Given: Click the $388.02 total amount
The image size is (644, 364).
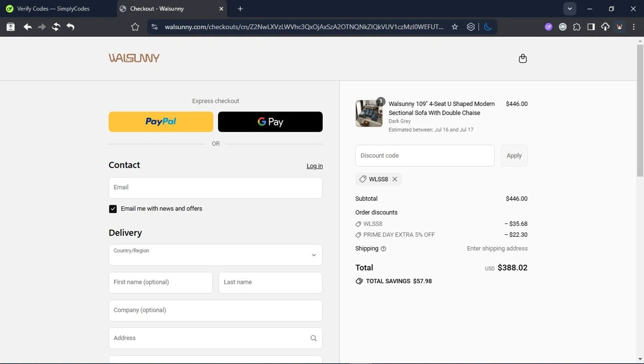Looking at the screenshot, I should coord(512,268).
